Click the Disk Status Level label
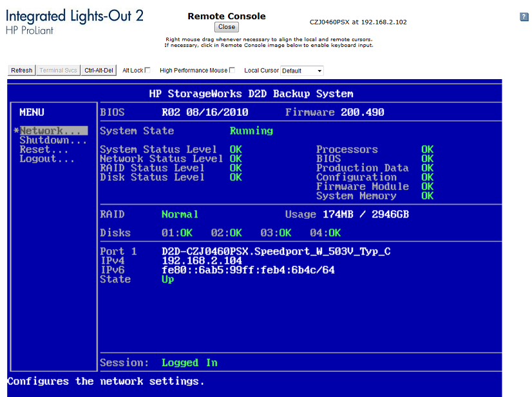The height and width of the screenshot is (397, 532). point(152,178)
